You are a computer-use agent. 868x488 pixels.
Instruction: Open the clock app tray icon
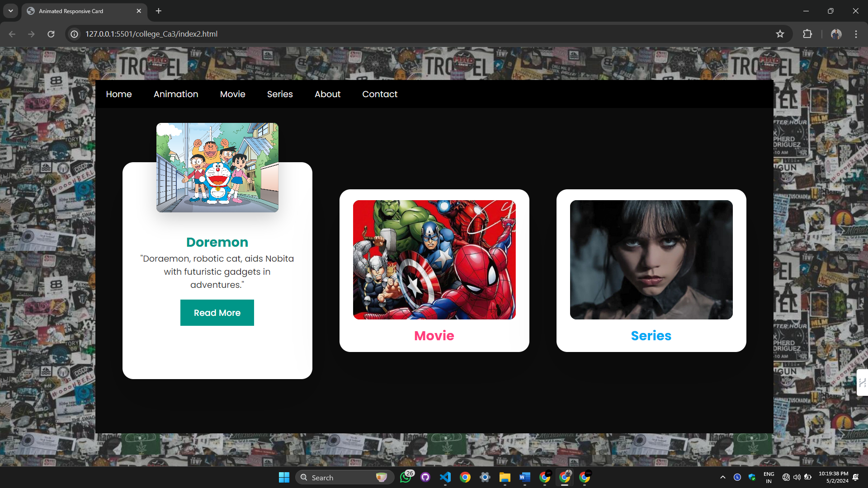(737, 477)
